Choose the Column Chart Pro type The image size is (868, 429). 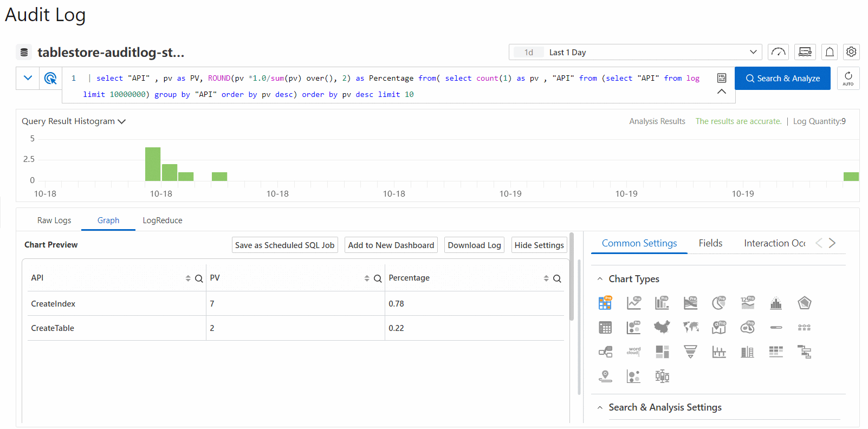click(x=662, y=303)
